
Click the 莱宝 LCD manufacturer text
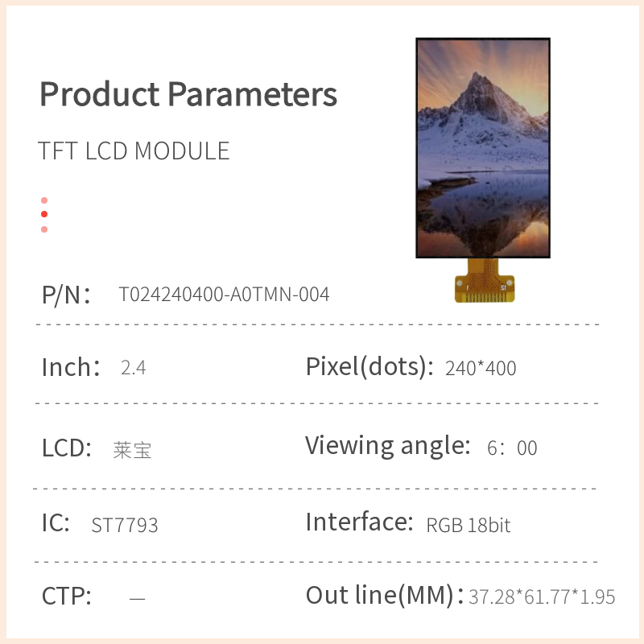click(132, 450)
